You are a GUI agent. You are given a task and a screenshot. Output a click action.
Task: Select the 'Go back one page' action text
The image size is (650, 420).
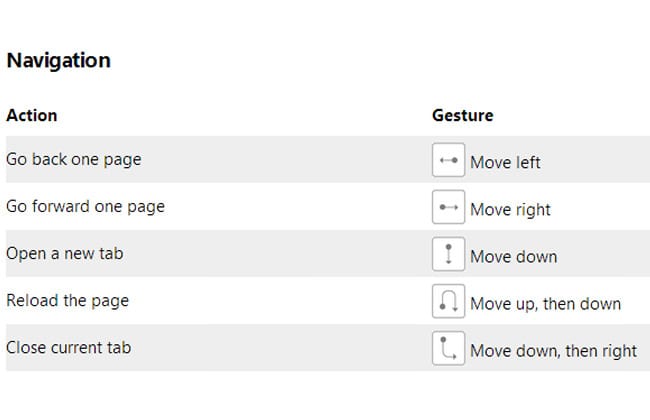(74, 160)
